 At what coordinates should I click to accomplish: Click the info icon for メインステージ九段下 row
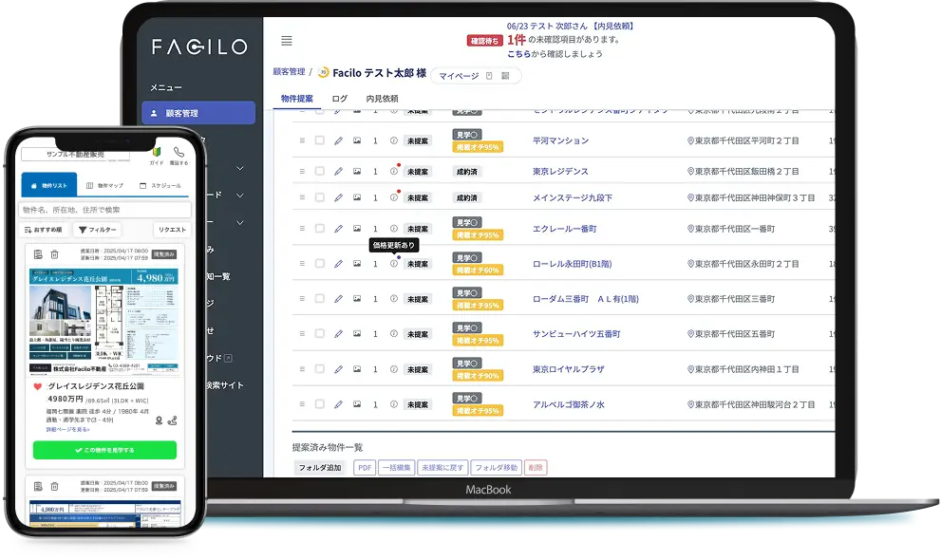pos(394,197)
